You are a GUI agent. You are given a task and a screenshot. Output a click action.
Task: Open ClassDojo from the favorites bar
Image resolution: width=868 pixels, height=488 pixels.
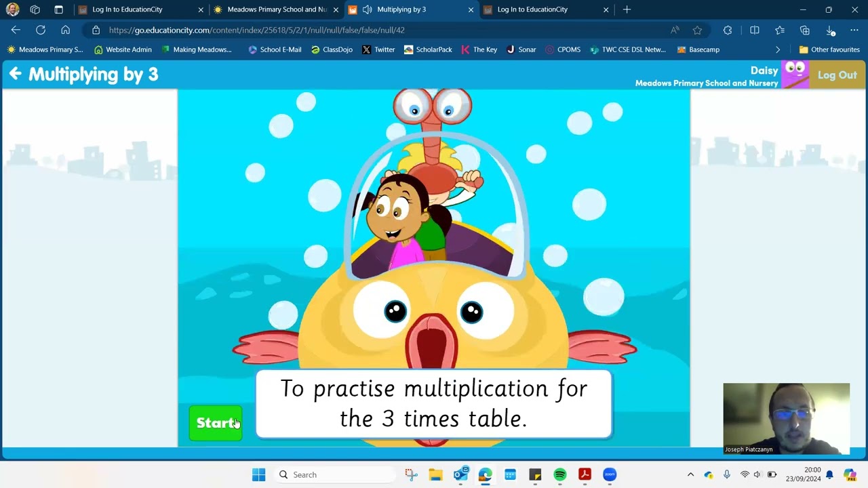tap(332, 49)
